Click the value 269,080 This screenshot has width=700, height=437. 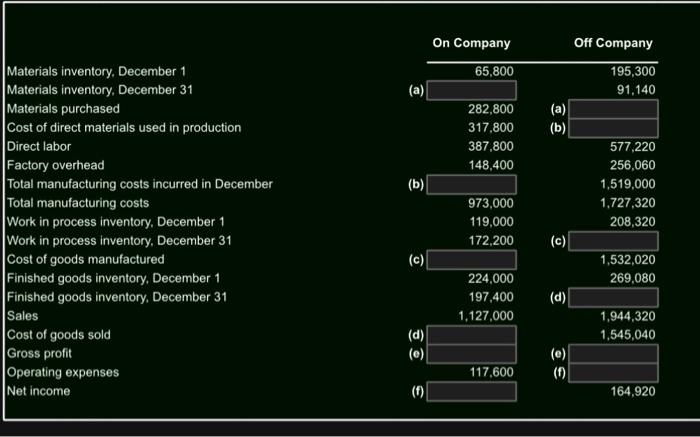pyautogui.click(x=633, y=279)
